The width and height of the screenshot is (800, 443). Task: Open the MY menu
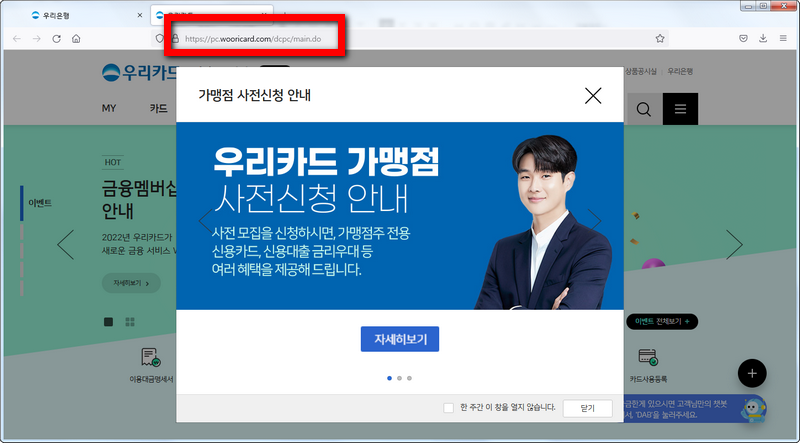pos(109,108)
